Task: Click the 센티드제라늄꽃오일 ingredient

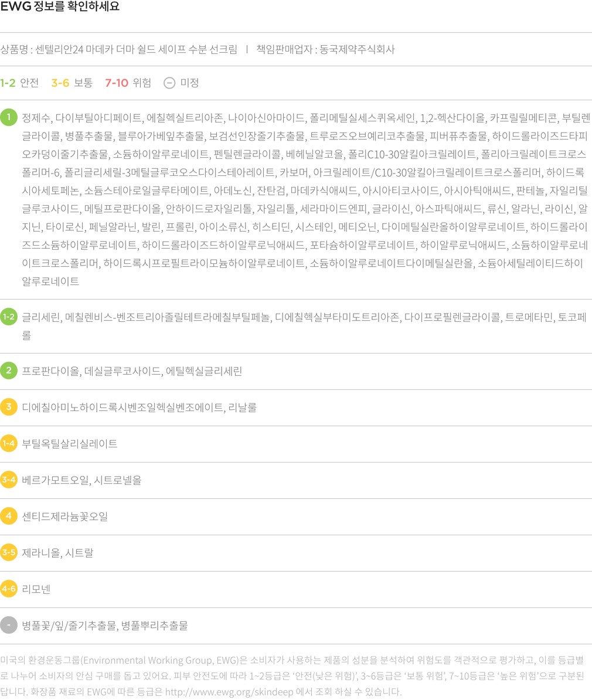Action: (65, 516)
